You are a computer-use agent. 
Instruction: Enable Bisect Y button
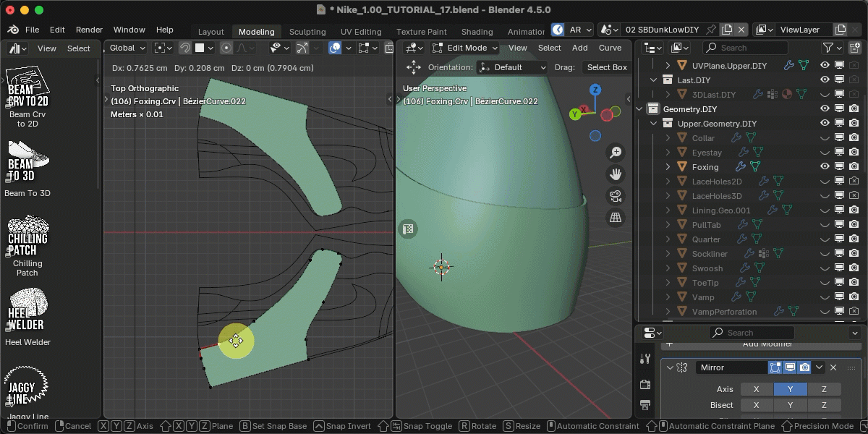pos(790,405)
